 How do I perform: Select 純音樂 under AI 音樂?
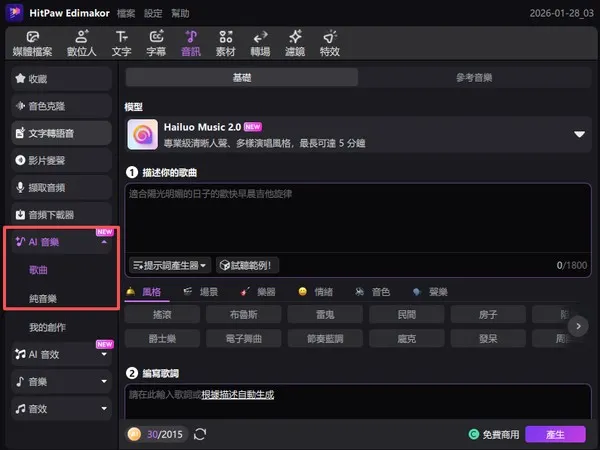[x=43, y=298]
